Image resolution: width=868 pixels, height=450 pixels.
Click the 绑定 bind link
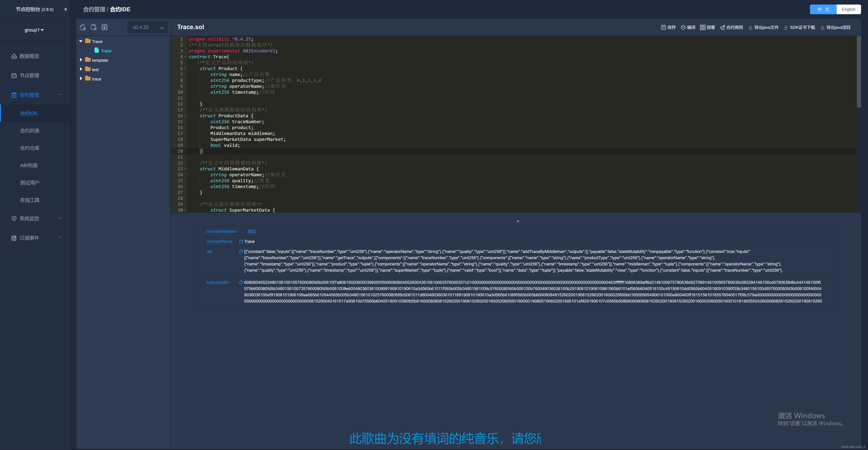pyautogui.click(x=251, y=231)
